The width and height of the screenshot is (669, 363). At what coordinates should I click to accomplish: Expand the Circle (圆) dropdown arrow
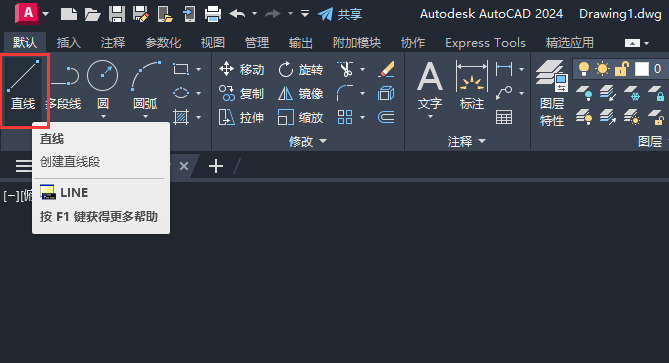point(103,116)
